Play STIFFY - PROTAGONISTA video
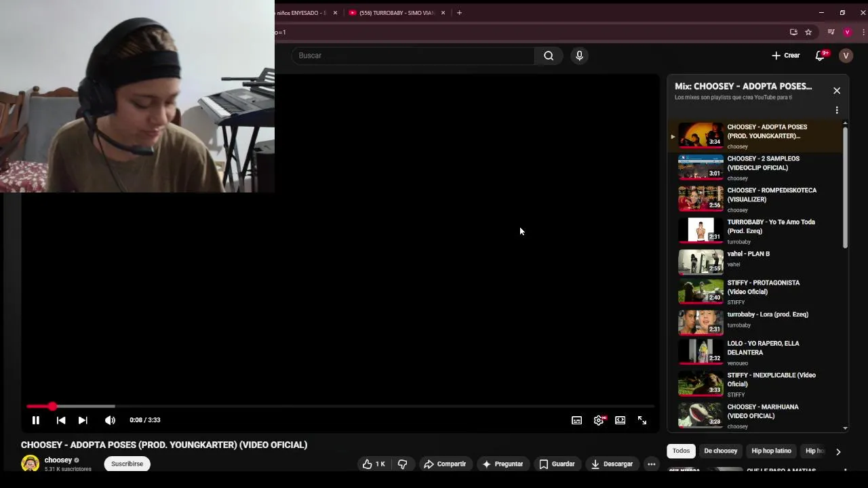 (x=755, y=291)
